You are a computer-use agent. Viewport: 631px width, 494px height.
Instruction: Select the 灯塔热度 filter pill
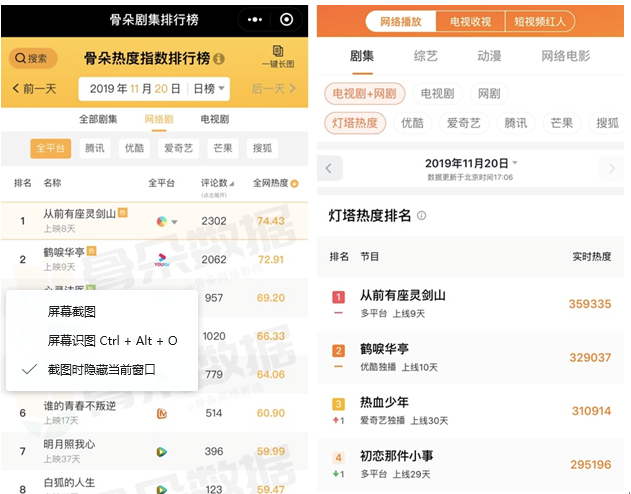click(355, 123)
